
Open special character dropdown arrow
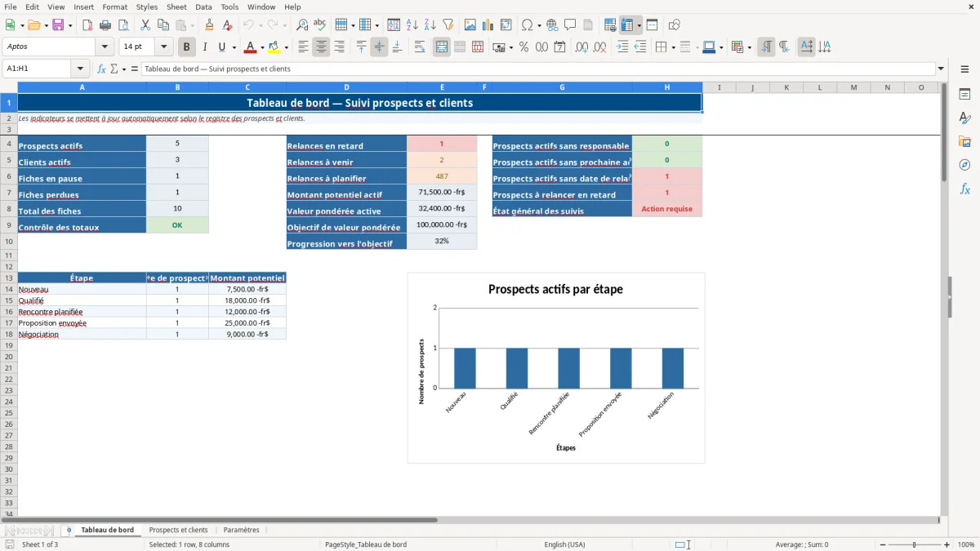pyautogui.click(x=540, y=25)
